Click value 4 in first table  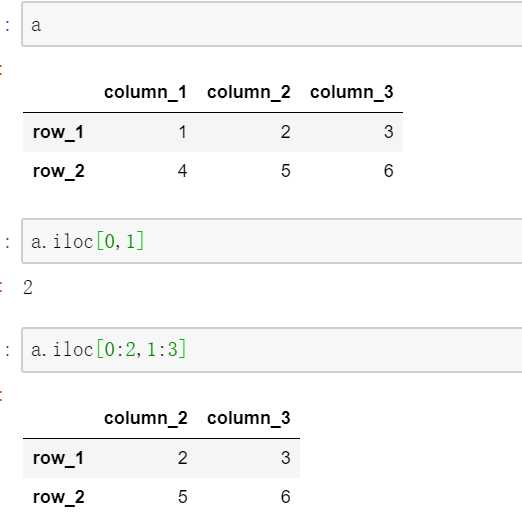tap(182, 171)
